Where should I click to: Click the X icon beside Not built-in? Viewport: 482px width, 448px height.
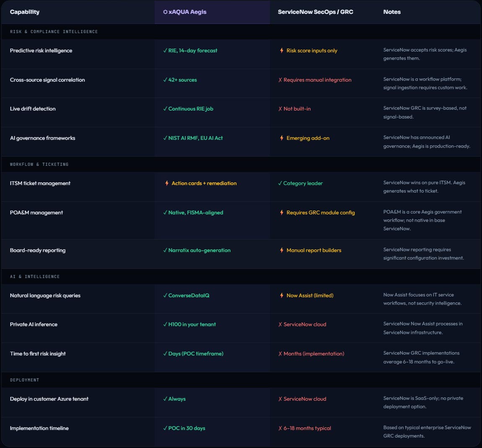pos(280,109)
